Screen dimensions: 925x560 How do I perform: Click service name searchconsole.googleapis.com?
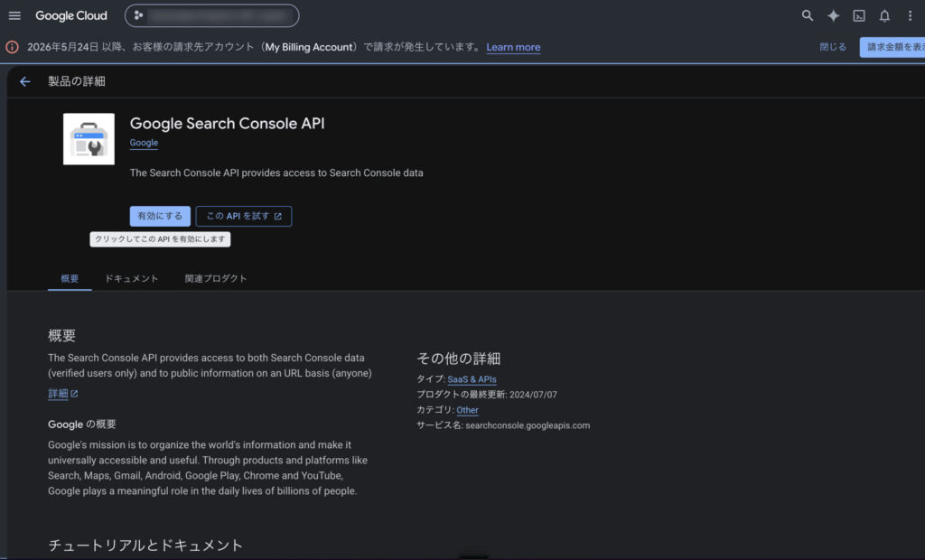(x=528, y=425)
